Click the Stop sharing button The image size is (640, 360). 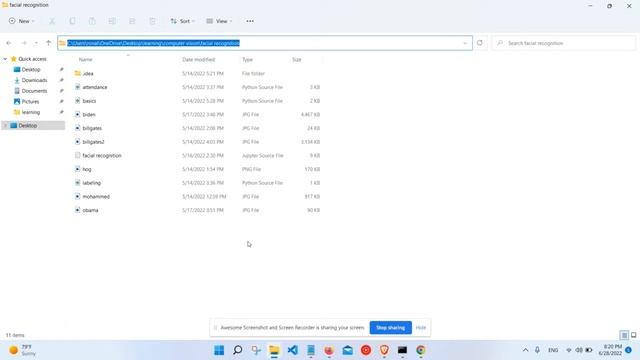(x=390, y=328)
